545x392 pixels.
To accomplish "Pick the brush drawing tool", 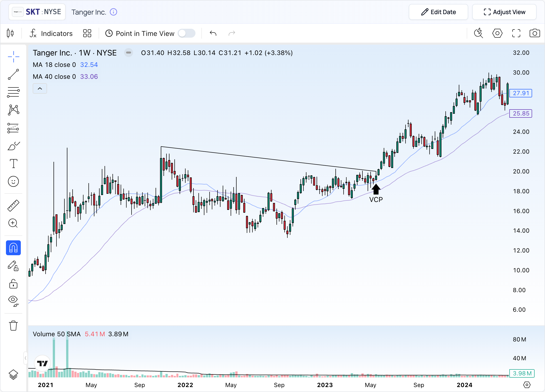I will 13,146.
